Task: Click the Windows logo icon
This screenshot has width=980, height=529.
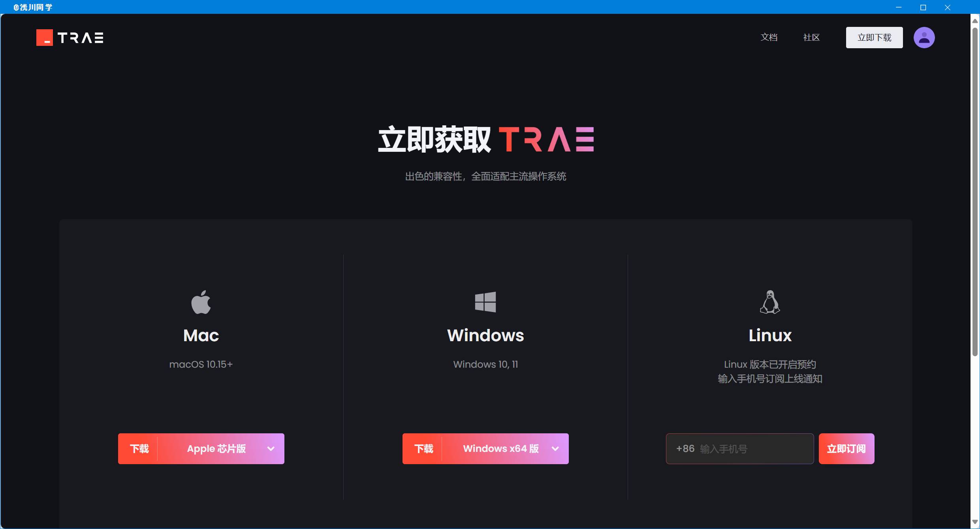Action: pyautogui.click(x=485, y=302)
